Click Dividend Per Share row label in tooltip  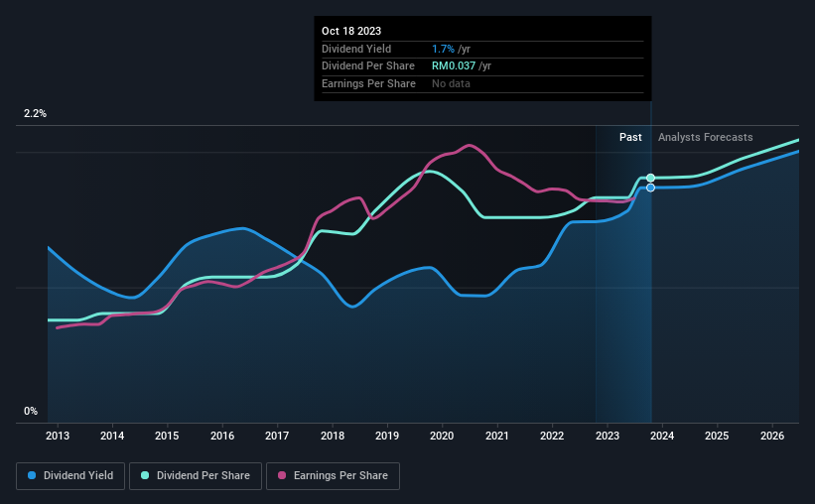368,66
